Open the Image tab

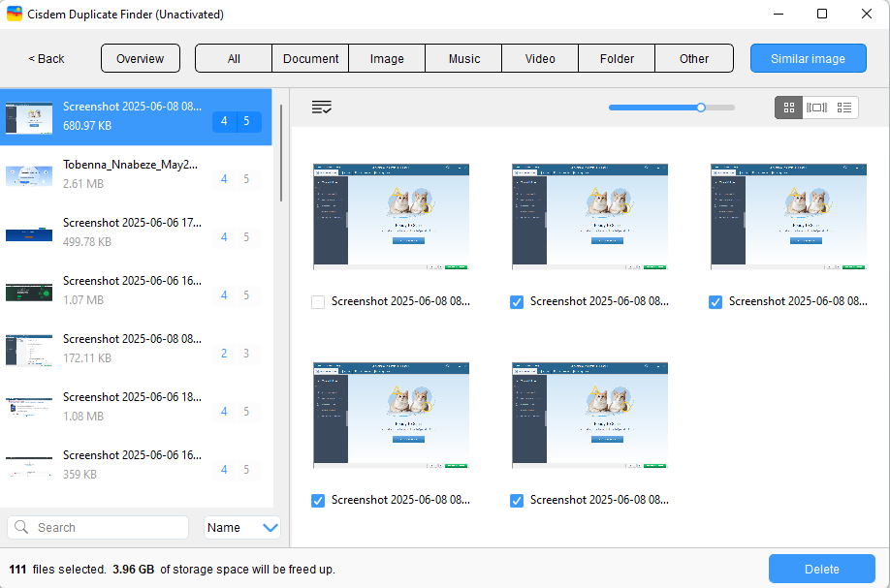pos(387,58)
